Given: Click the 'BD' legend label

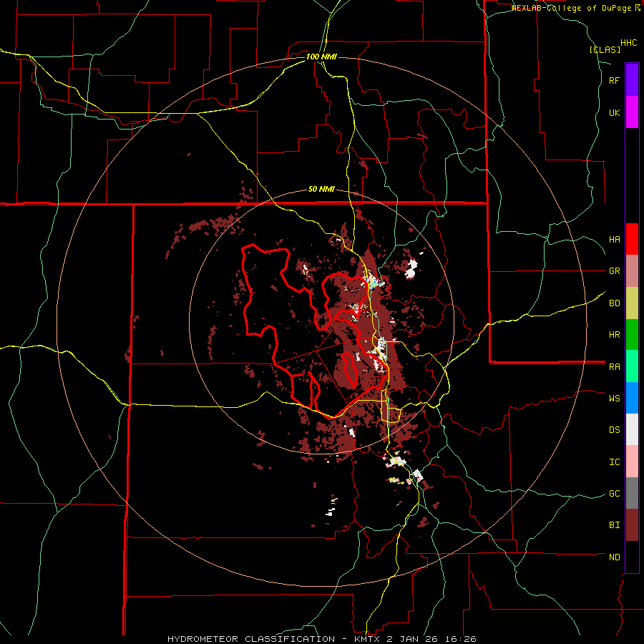Looking at the screenshot, I should pyautogui.click(x=614, y=303).
